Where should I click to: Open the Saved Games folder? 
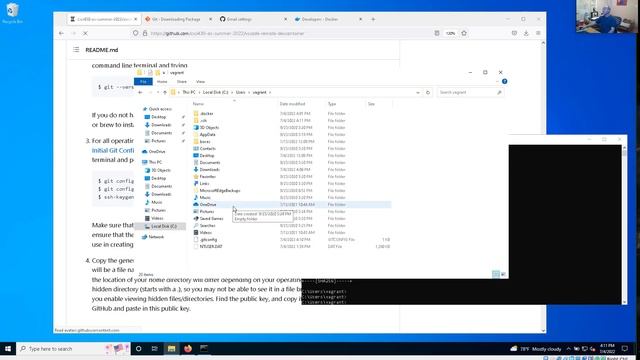coord(211,218)
